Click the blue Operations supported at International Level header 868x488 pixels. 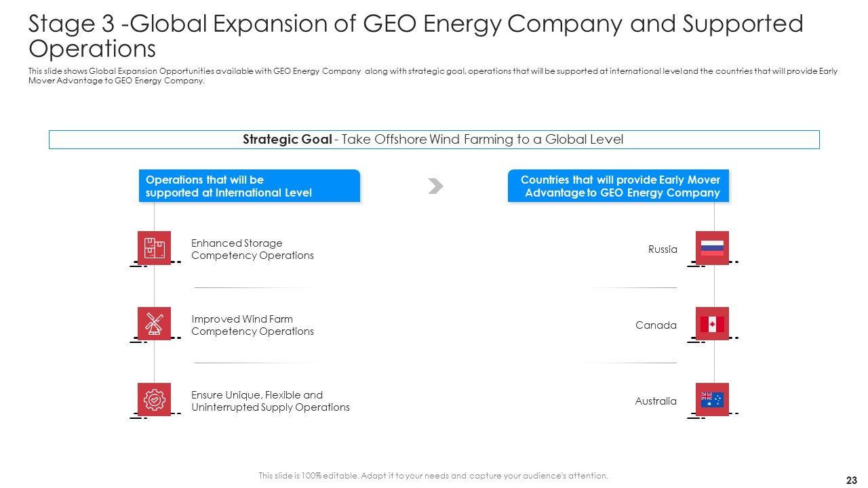249,186
